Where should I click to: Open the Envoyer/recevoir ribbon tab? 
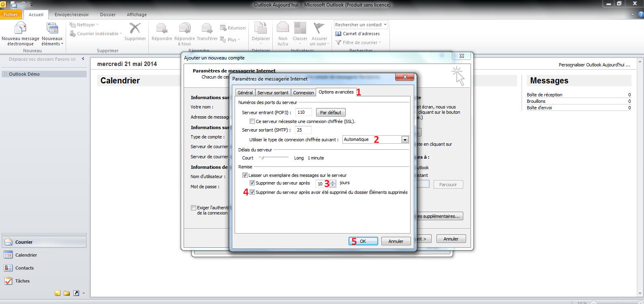pyautogui.click(x=72, y=15)
